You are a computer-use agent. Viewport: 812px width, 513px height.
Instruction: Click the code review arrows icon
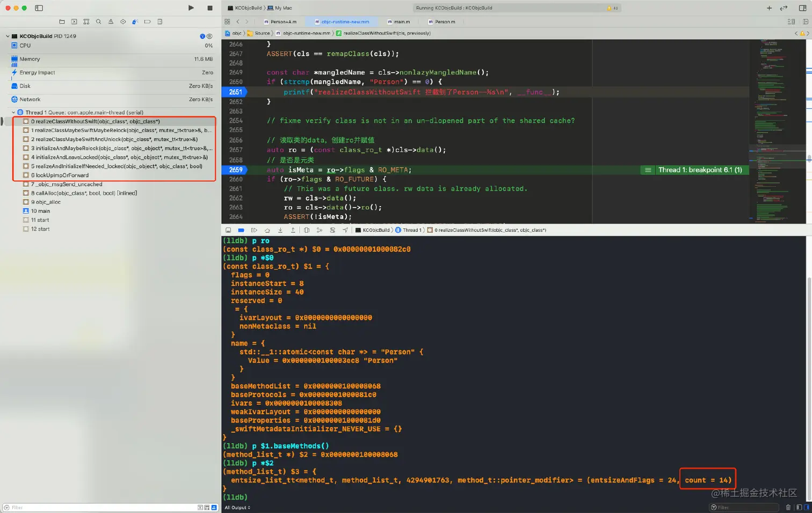(x=784, y=8)
